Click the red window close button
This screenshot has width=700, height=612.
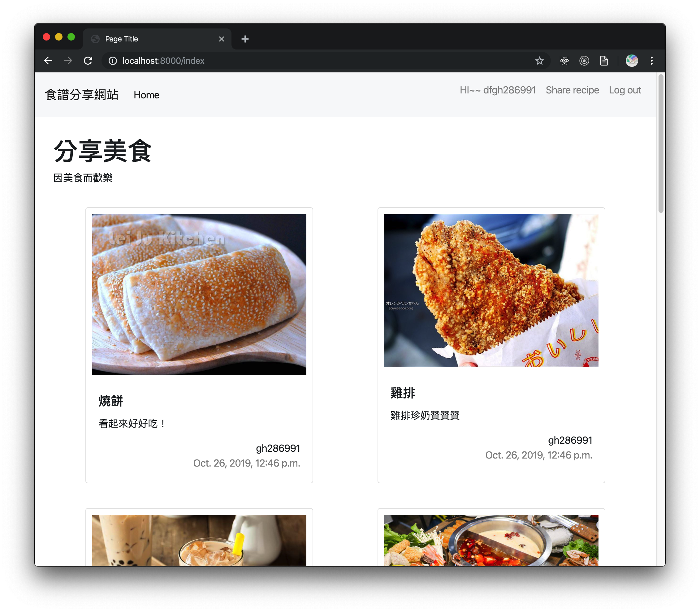click(x=46, y=37)
